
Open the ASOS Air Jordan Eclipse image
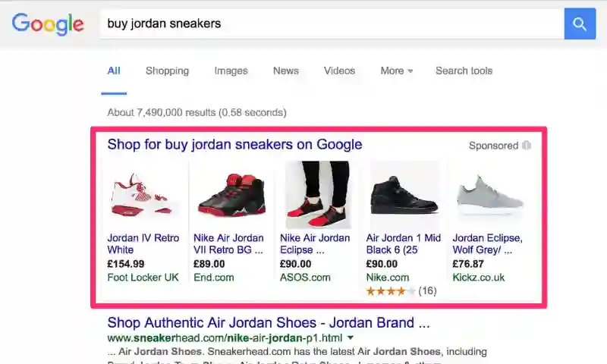point(318,195)
